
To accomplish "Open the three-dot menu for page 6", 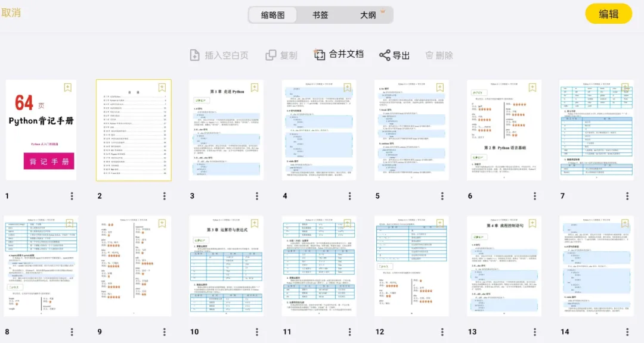I will coord(535,196).
